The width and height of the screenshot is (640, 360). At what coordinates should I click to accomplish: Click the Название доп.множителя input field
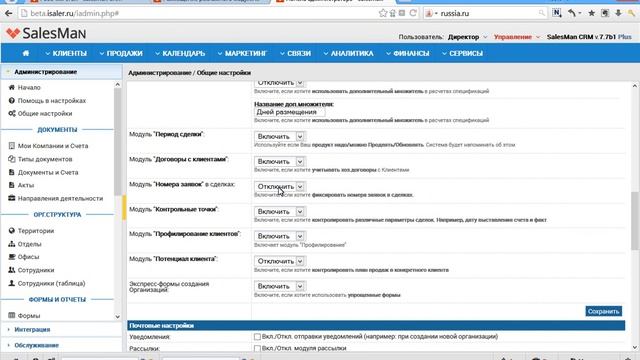click(x=290, y=112)
